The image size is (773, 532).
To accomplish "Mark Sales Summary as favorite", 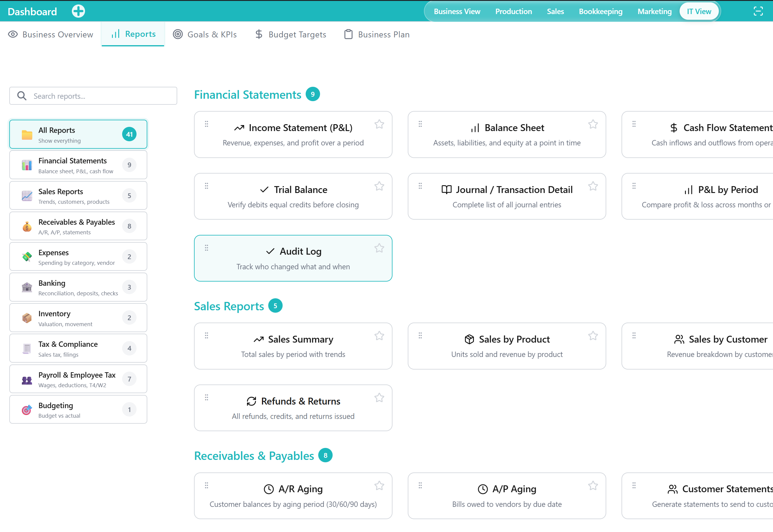I will click(x=379, y=336).
